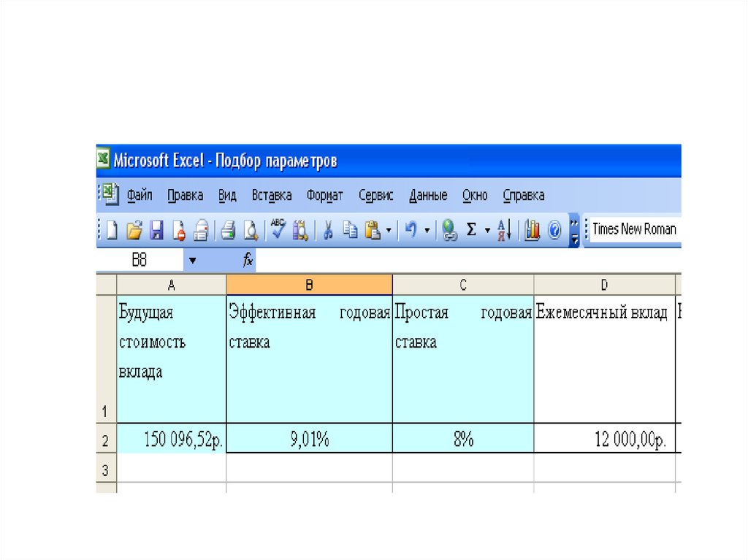Paste with the clipboard icon

pos(373,231)
